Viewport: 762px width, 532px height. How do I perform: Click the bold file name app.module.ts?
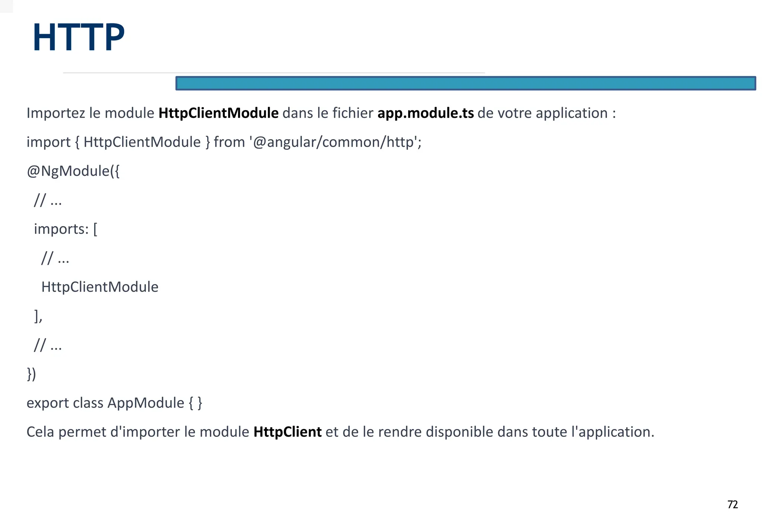(425, 113)
